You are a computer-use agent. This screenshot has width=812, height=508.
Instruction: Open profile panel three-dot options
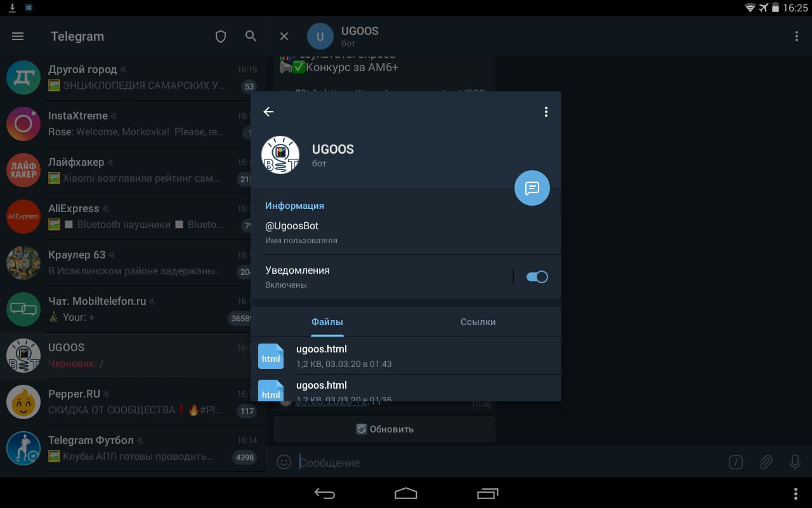(x=546, y=112)
